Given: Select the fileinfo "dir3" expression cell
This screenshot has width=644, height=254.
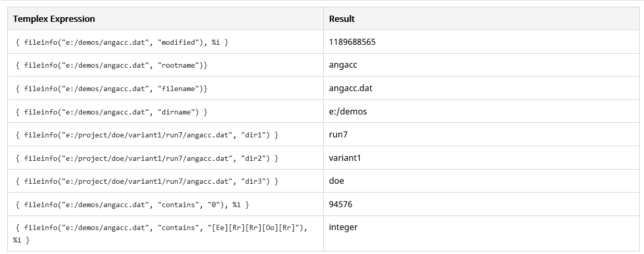Looking at the screenshot, I should coord(147,181).
